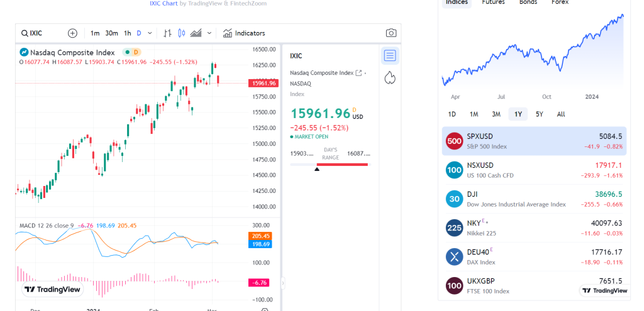Collapse the side panel with the arrow handle
This screenshot has height=311, width=644.
(x=282, y=283)
